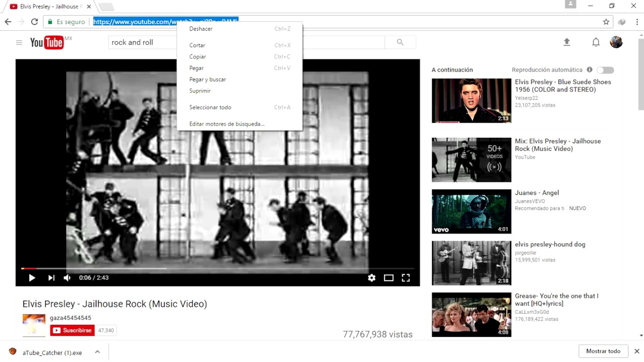Open the Chrome three-dot menu
This screenshot has height=362, width=644.
pos(637,22)
